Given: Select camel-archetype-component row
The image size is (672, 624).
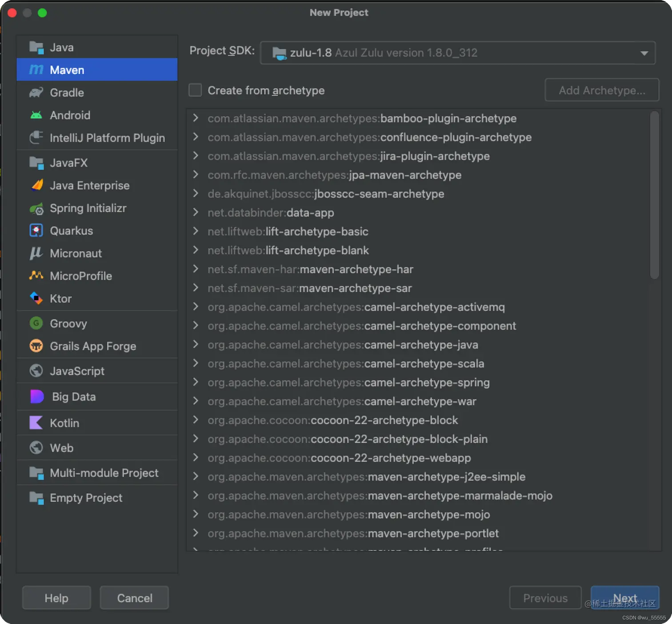Looking at the screenshot, I should (418, 326).
